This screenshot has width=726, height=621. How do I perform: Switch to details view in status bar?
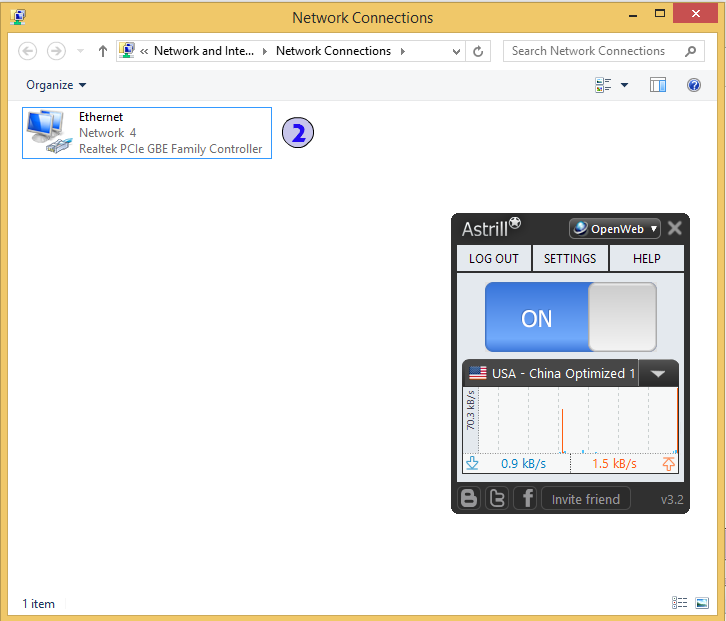680,603
